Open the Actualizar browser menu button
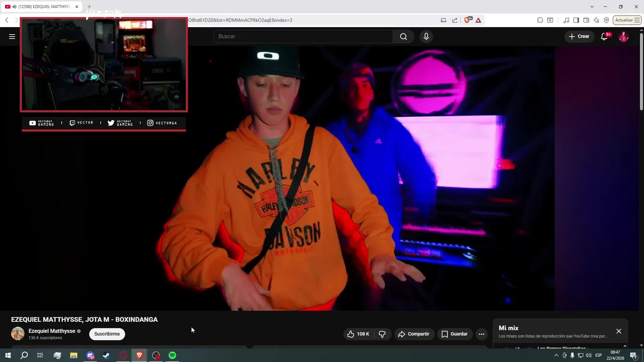Viewport: 644px width, 362px height. pos(627,20)
